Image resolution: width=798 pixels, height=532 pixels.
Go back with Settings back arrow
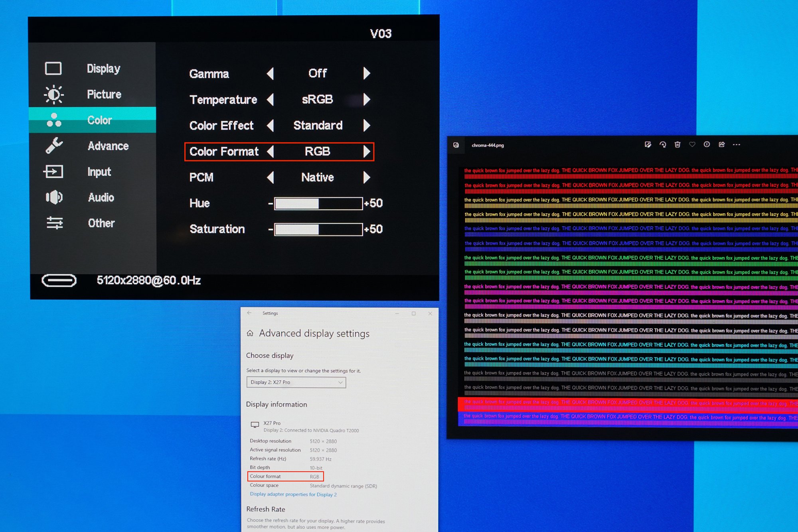click(249, 313)
